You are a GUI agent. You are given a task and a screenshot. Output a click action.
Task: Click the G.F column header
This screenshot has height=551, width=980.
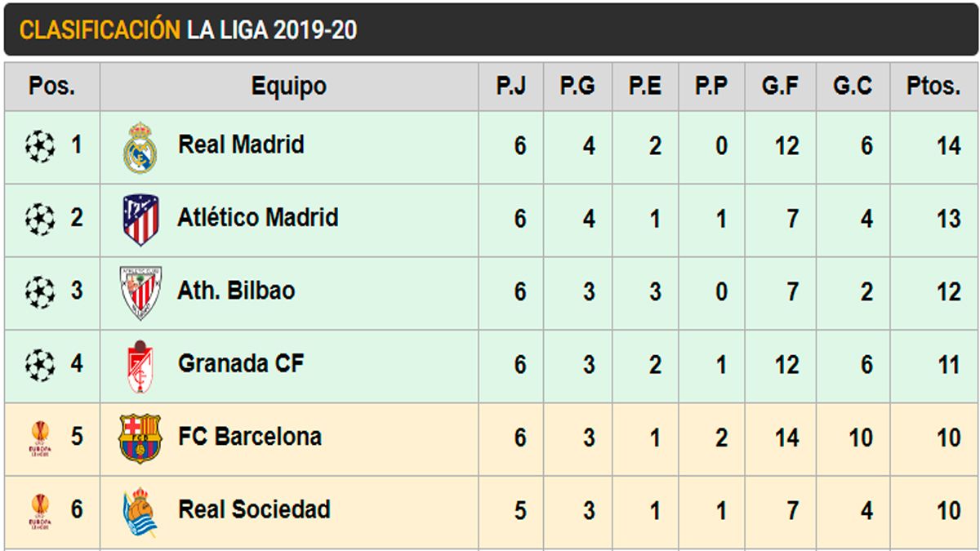[x=780, y=87]
